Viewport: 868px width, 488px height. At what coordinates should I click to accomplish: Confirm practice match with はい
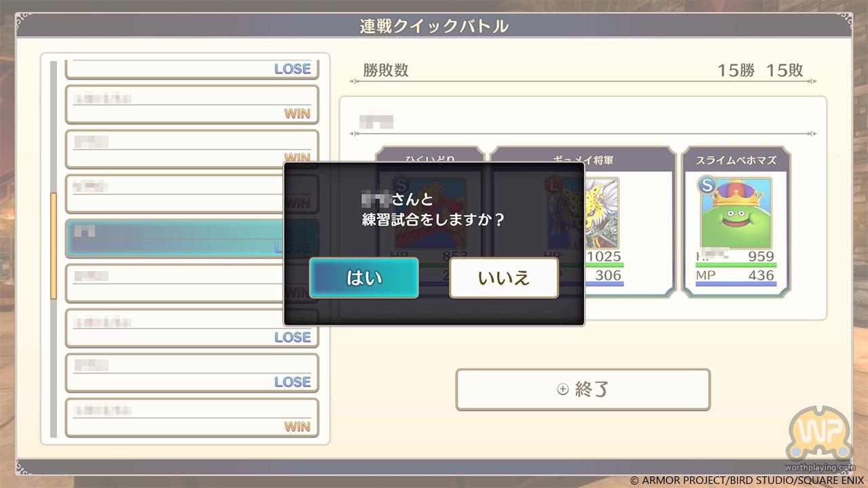point(364,278)
